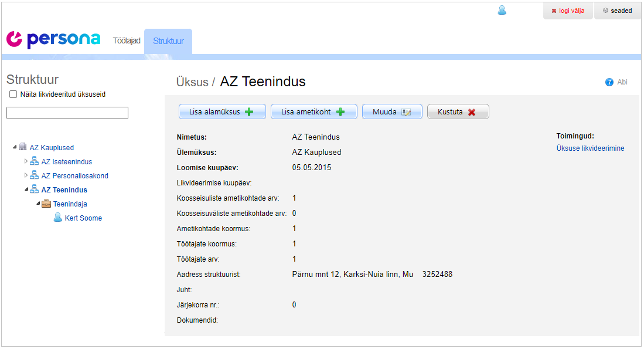Click the structure search input field
This screenshot has height=352, width=644.
[67, 113]
